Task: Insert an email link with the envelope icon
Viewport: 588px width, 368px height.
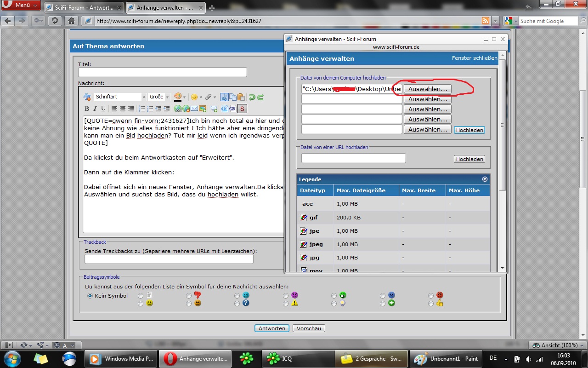Action: [x=194, y=109]
